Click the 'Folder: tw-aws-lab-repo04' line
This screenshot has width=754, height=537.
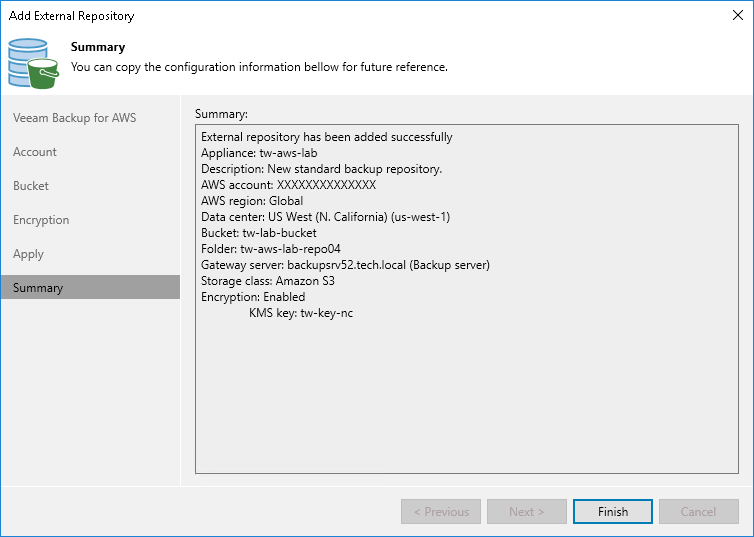coord(271,249)
